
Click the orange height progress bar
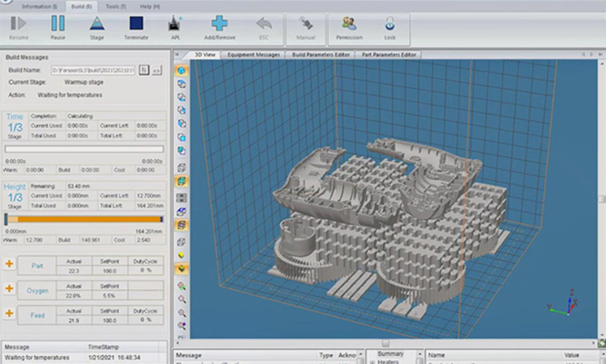(84, 220)
